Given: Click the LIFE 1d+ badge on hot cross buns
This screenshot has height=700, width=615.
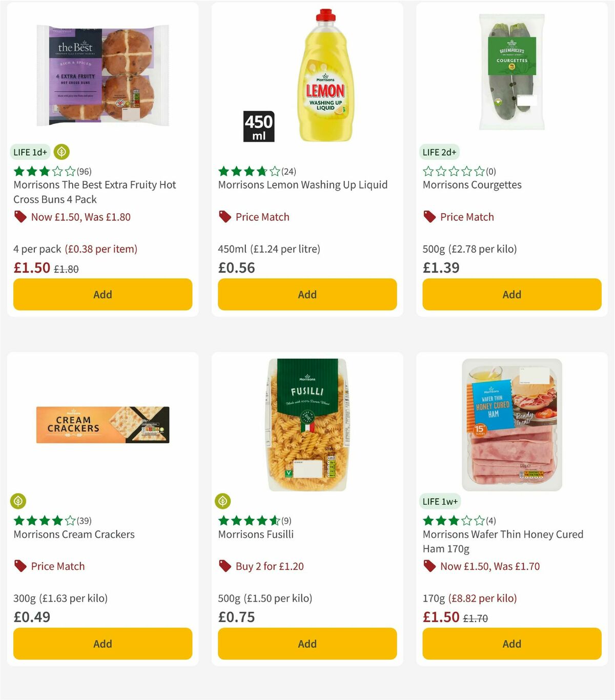Looking at the screenshot, I should pyautogui.click(x=30, y=152).
